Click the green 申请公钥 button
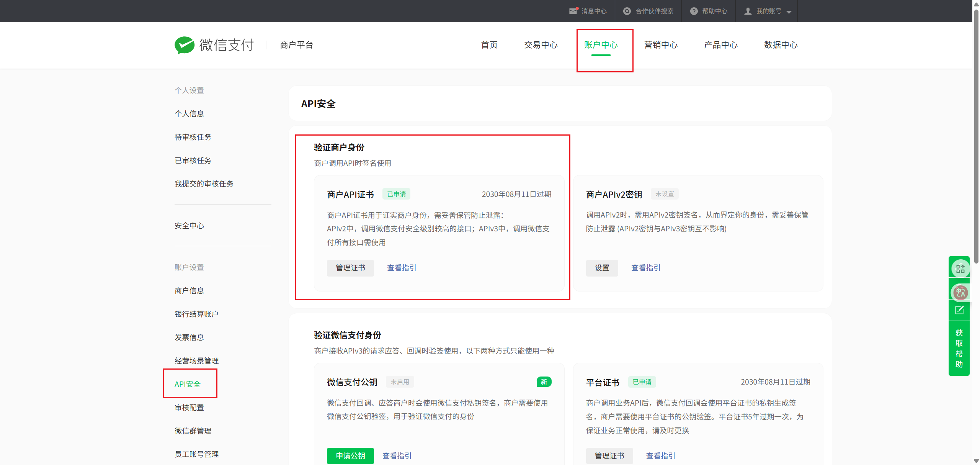Screen dimensions: 980x465 click(x=350, y=455)
